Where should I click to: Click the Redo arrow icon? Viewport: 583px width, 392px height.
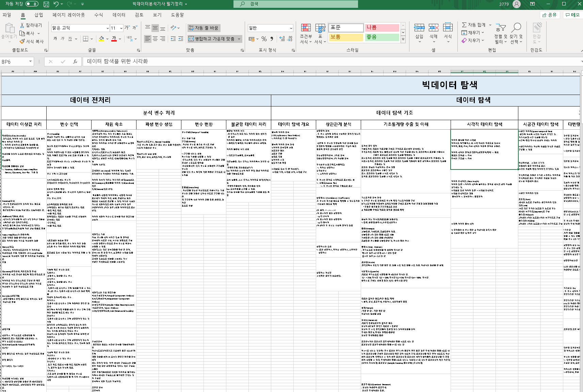(69, 4)
